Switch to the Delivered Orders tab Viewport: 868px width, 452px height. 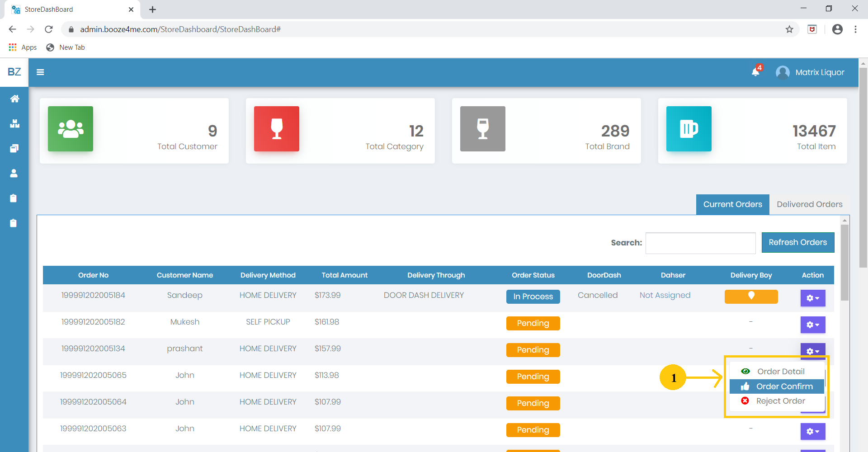tap(809, 204)
